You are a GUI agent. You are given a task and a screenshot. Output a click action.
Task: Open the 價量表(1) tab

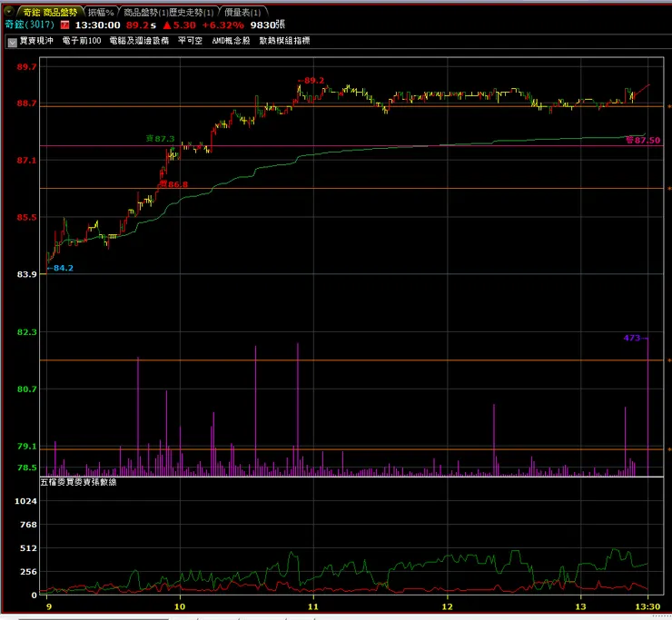[x=242, y=13]
